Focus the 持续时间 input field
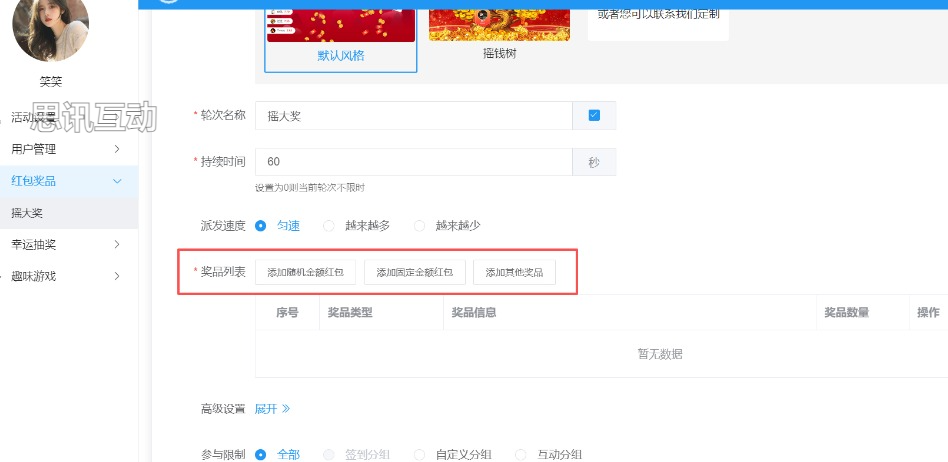This screenshot has width=948, height=462. [x=413, y=162]
